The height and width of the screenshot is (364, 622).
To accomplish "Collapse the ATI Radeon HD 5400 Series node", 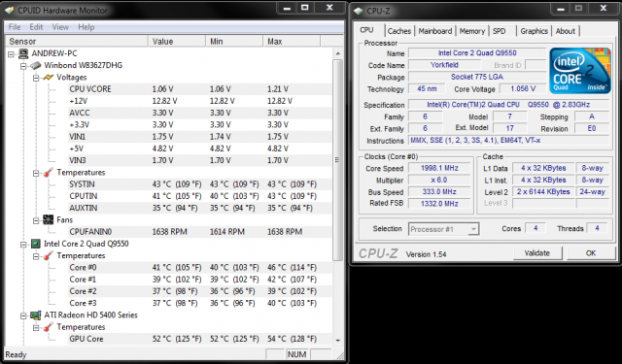I will pos(23,315).
